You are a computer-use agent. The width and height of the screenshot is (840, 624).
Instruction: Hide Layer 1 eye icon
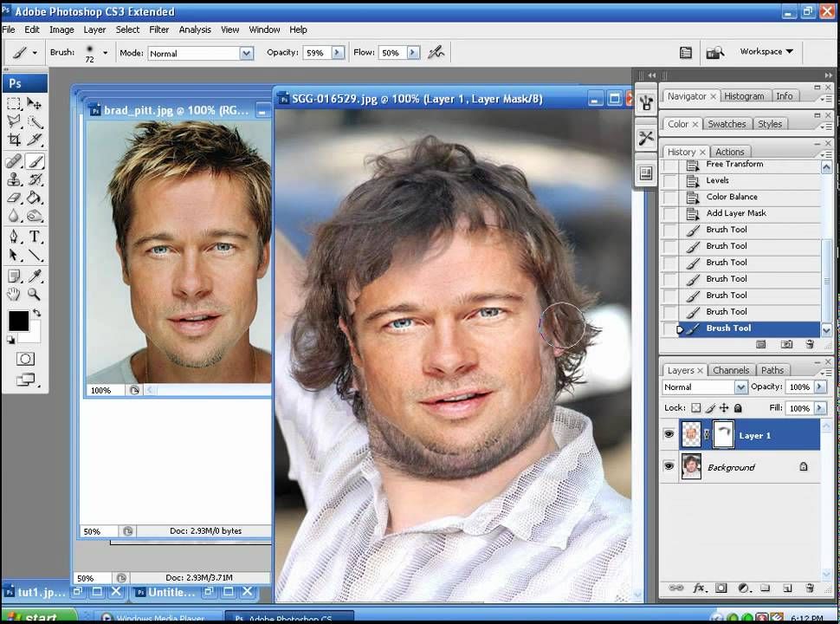click(669, 434)
